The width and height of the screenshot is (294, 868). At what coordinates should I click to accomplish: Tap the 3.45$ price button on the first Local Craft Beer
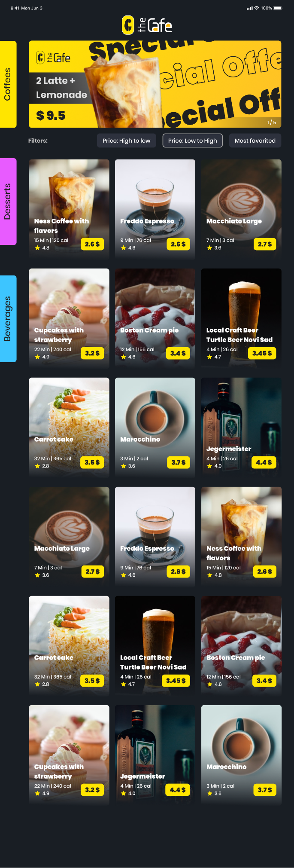pos(262,353)
